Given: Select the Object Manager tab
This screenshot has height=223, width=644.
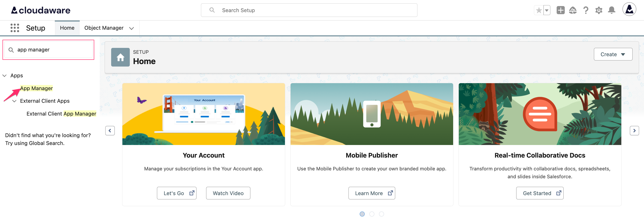Looking at the screenshot, I should tap(104, 28).
